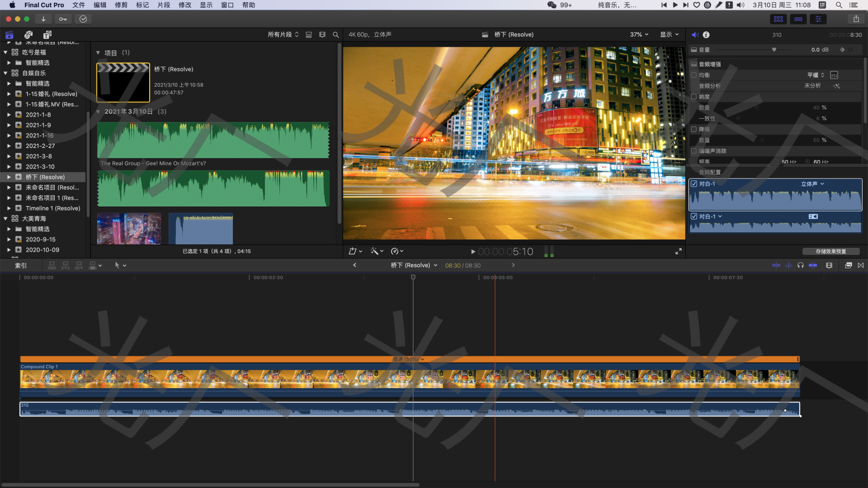Show the titles and generators sidebar
Viewport: 868px width, 488px height.
[47, 35]
